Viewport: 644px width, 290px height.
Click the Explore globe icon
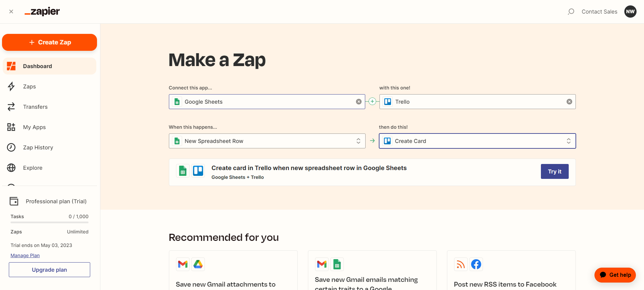coord(11,168)
